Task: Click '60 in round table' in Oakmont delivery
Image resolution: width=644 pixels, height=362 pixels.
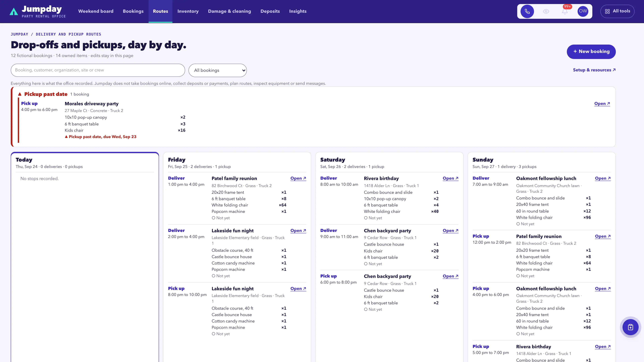Action: click(532, 211)
